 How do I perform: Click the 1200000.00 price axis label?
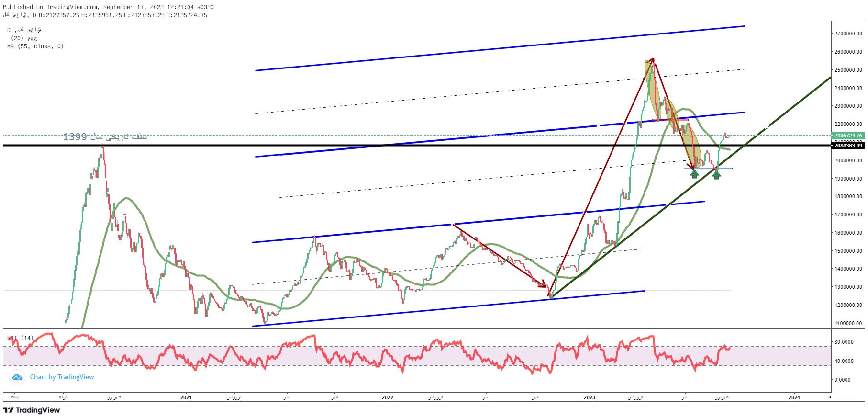[848, 305]
